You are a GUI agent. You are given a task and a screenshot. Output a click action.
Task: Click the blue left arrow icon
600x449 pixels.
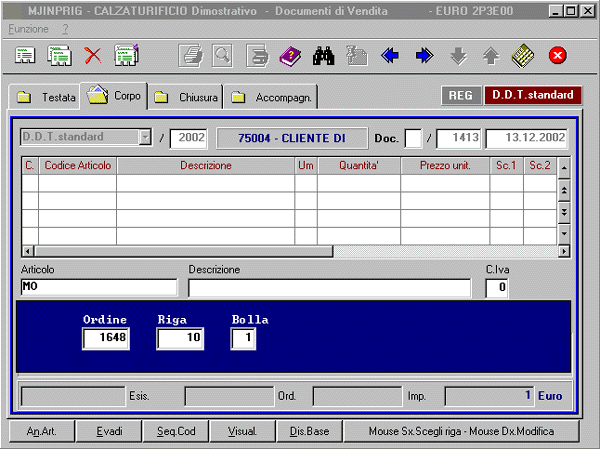[390, 56]
